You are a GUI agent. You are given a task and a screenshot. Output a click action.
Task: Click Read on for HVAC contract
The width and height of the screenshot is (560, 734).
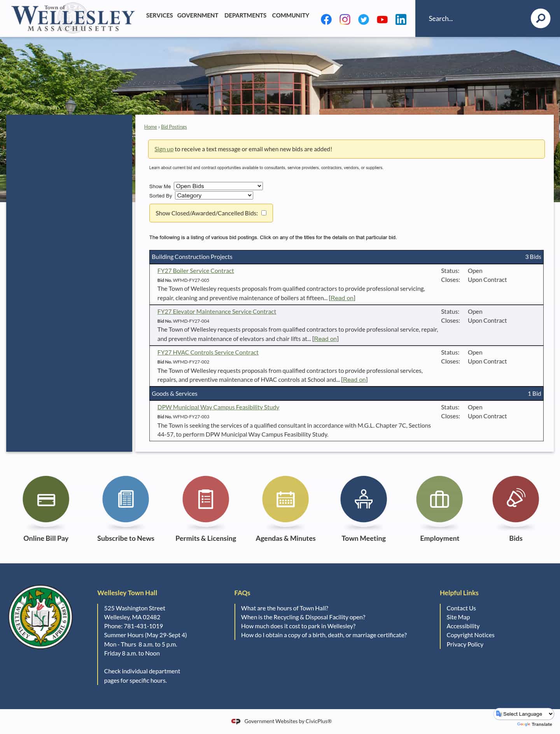(354, 379)
